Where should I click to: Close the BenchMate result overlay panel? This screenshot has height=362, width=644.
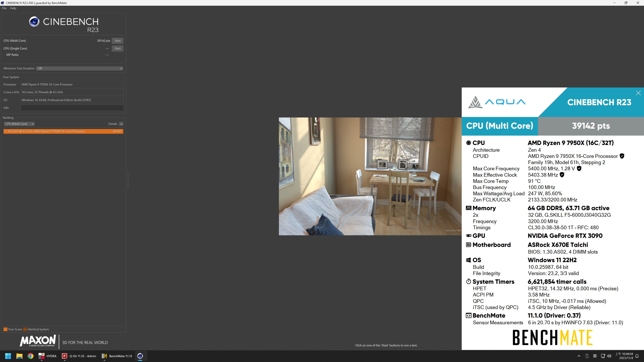point(638,93)
